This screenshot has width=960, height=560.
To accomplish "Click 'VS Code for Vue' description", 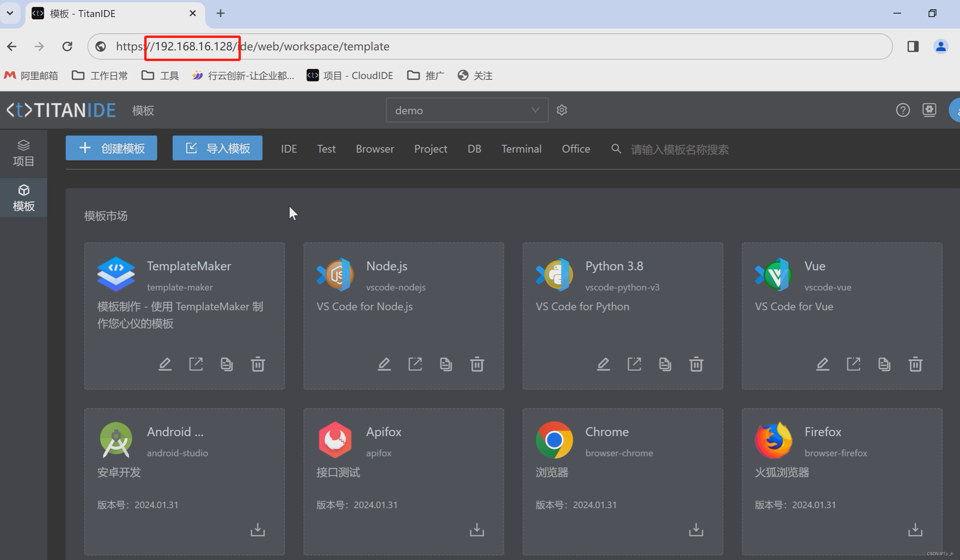I will (794, 306).
